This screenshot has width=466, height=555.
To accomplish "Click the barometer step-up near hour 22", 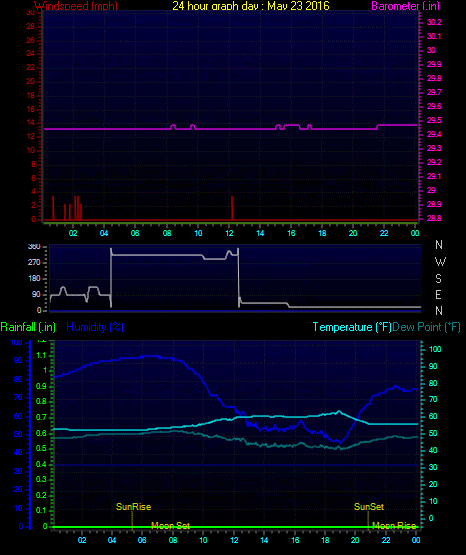I will click(378, 127).
